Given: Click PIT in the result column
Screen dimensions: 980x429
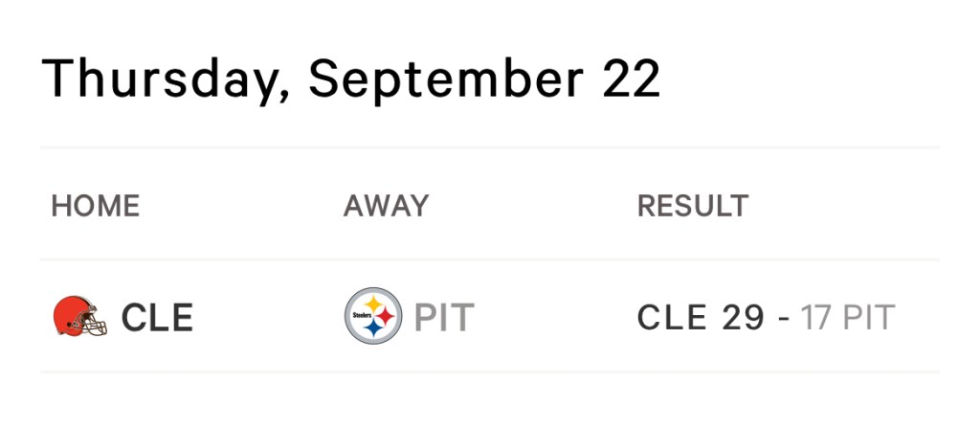Looking at the screenshot, I should click(x=869, y=318).
